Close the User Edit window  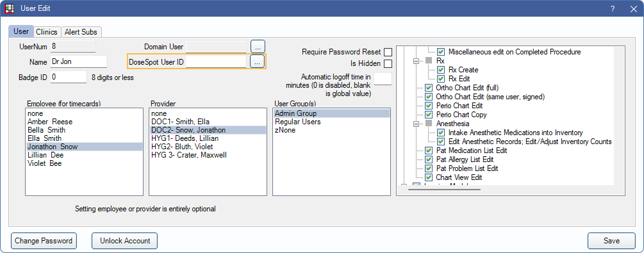[x=633, y=8]
